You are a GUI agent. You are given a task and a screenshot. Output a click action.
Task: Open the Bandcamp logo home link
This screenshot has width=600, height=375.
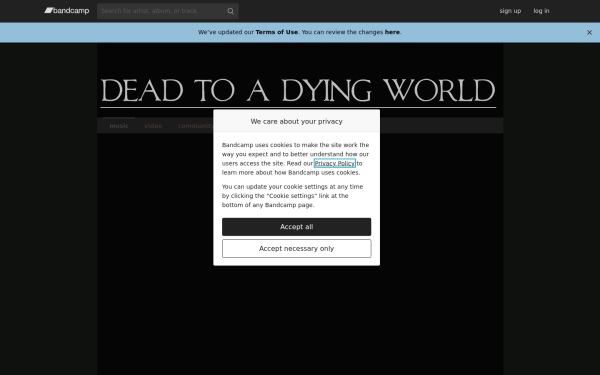pyautogui.click(x=67, y=11)
